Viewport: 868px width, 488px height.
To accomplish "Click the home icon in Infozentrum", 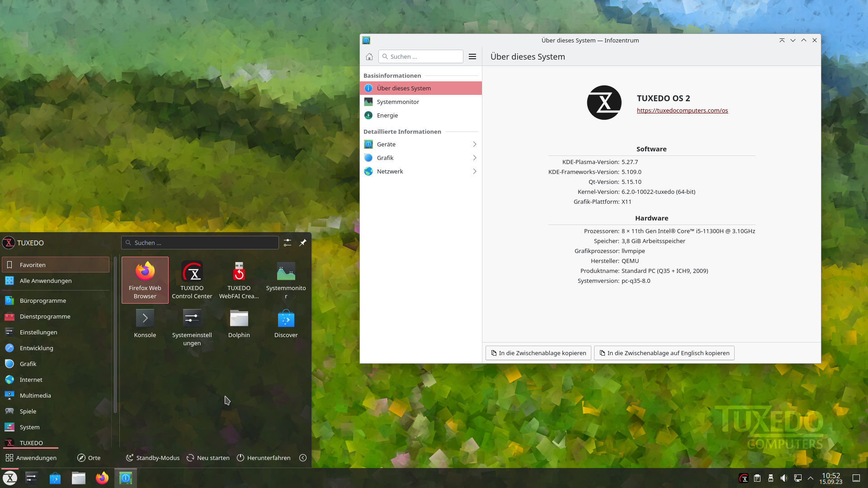I will coord(369,56).
